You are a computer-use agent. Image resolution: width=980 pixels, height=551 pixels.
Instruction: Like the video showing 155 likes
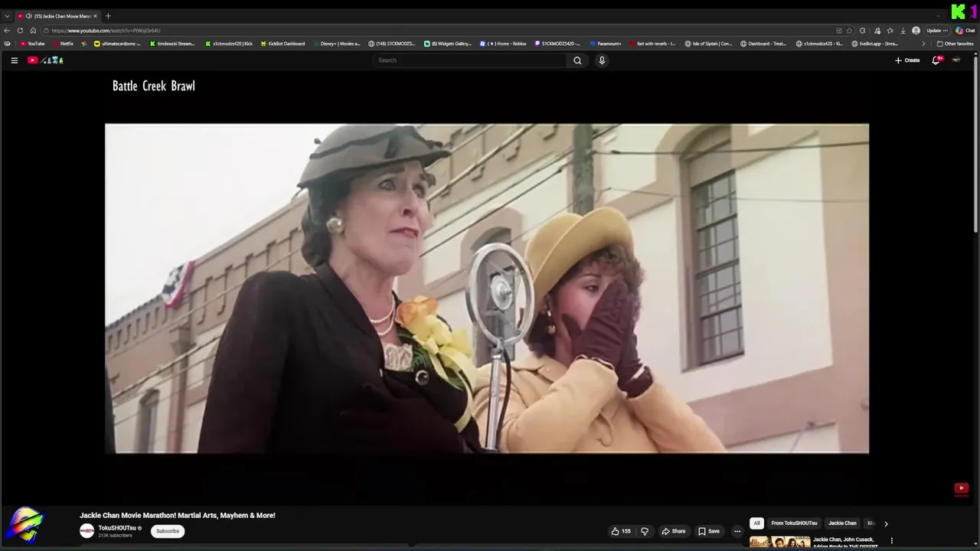621,531
